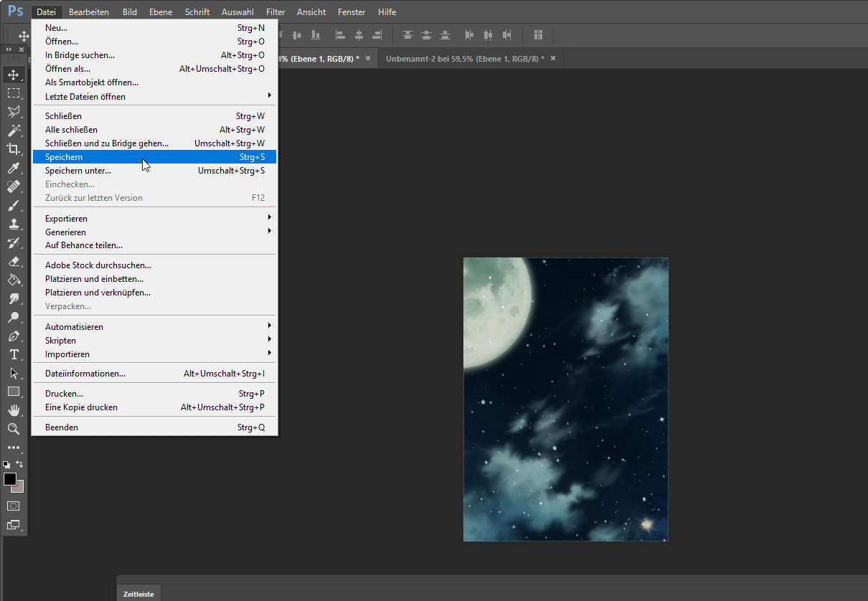Screen dimensions: 868x601
Task: Select the Crop tool in the toolbar
Action: [13, 149]
